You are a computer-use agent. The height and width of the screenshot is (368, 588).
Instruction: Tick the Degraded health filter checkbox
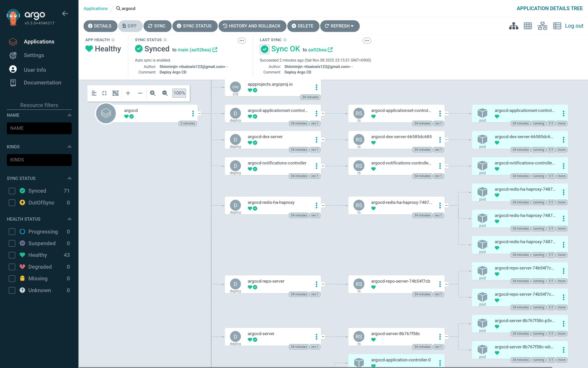(12, 267)
